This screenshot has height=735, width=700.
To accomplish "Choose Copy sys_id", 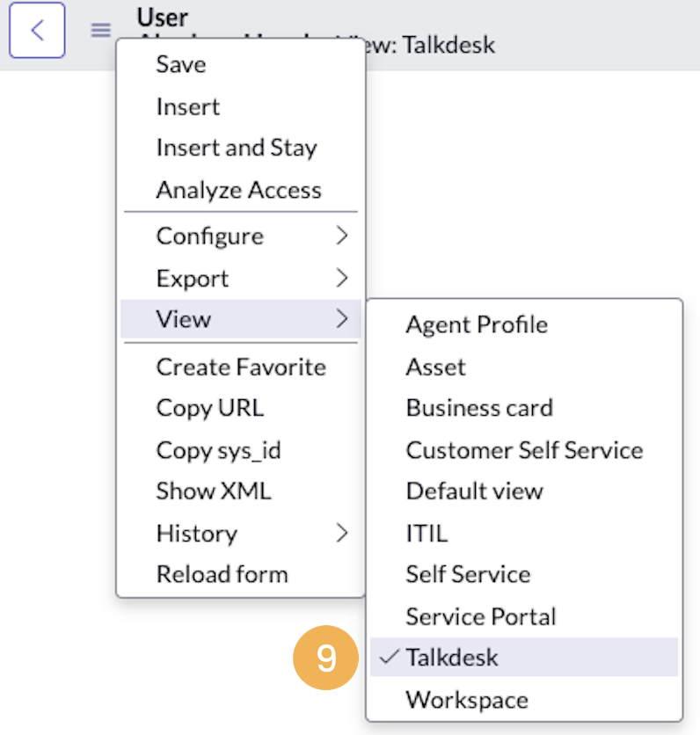I will point(241,450).
